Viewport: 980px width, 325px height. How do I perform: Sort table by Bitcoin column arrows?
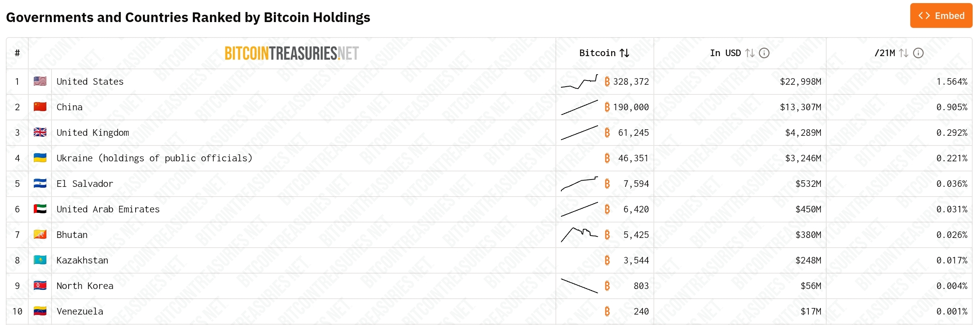624,53
